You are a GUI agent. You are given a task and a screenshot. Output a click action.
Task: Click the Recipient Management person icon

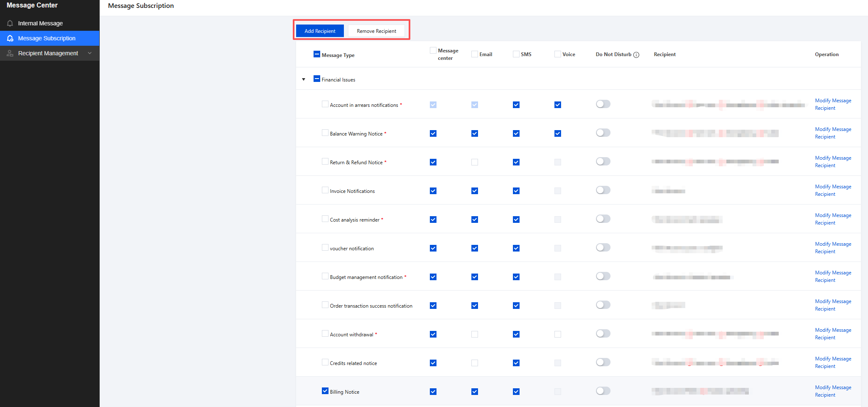(10, 53)
